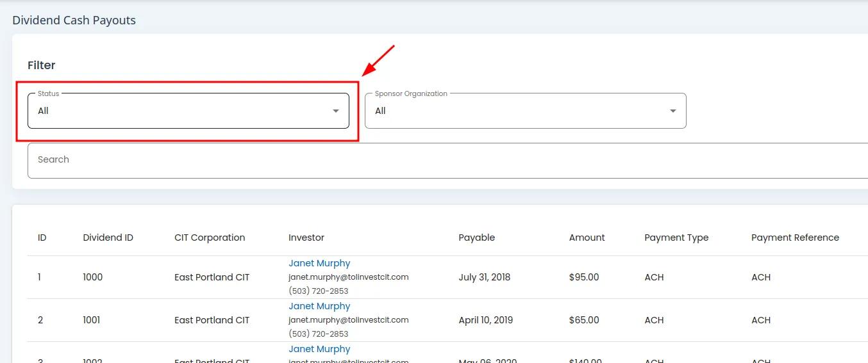868x363 pixels.
Task: Open the Status filter dropdown showing All
Action: point(188,111)
